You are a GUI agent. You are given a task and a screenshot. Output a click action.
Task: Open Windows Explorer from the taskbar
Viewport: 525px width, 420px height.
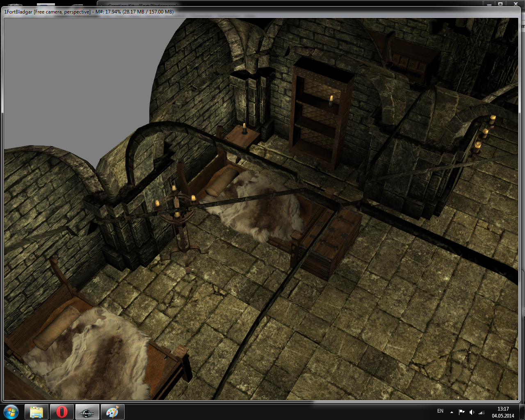click(x=37, y=412)
